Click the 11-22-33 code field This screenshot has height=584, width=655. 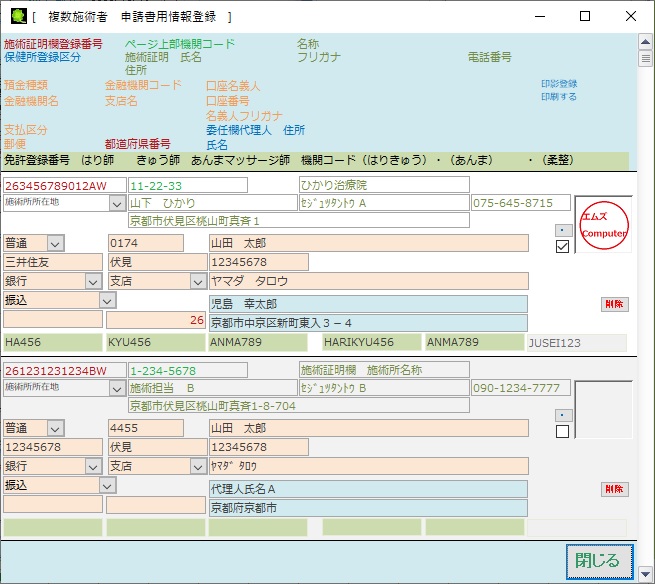click(188, 185)
